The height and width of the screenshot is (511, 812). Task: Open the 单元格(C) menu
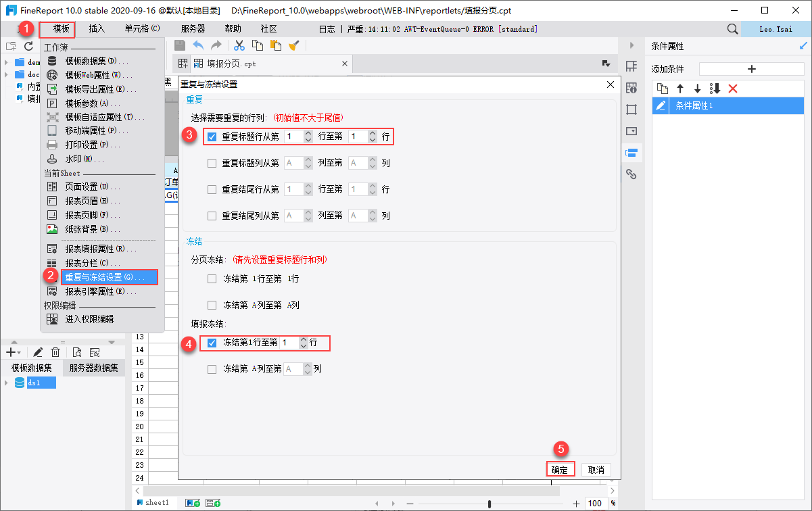click(142, 29)
